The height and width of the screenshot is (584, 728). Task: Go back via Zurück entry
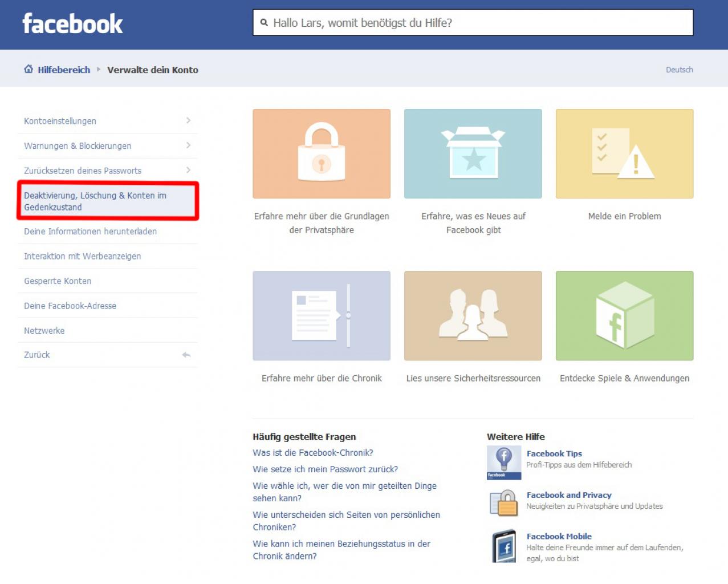(108, 355)
